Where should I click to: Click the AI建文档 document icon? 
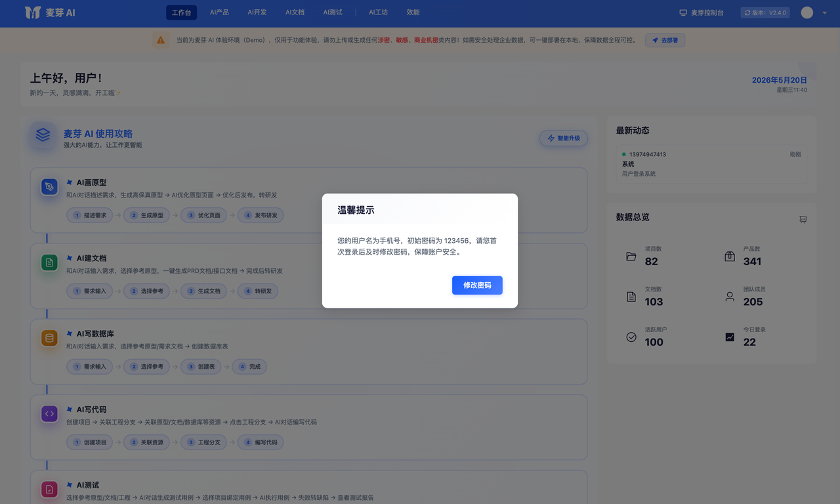point(49,263)
